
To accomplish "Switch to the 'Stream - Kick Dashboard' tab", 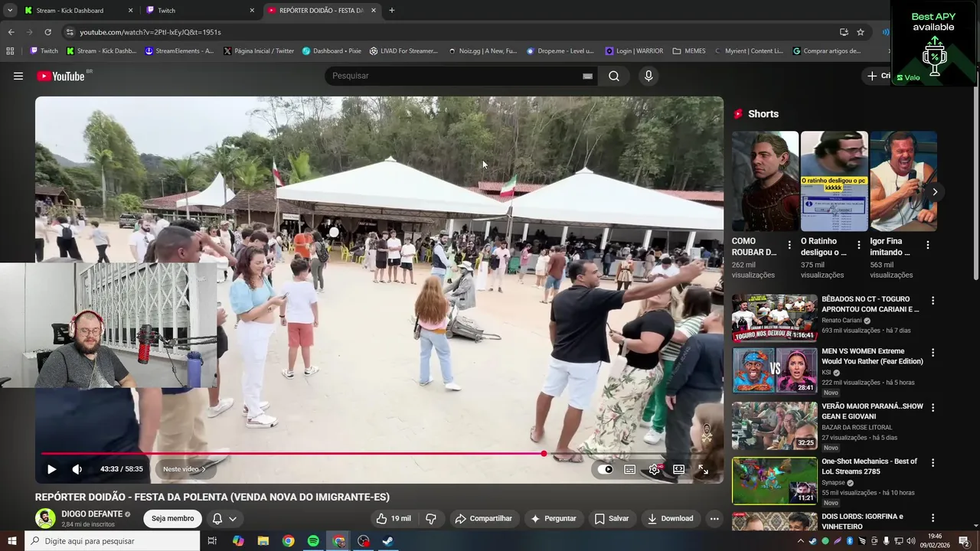I will click(78, 11).
